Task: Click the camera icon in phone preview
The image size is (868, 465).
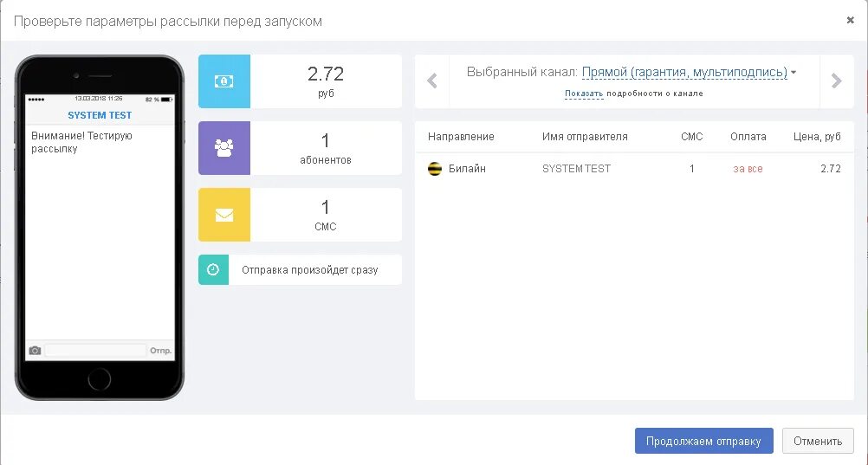Action: pos(35,351)
